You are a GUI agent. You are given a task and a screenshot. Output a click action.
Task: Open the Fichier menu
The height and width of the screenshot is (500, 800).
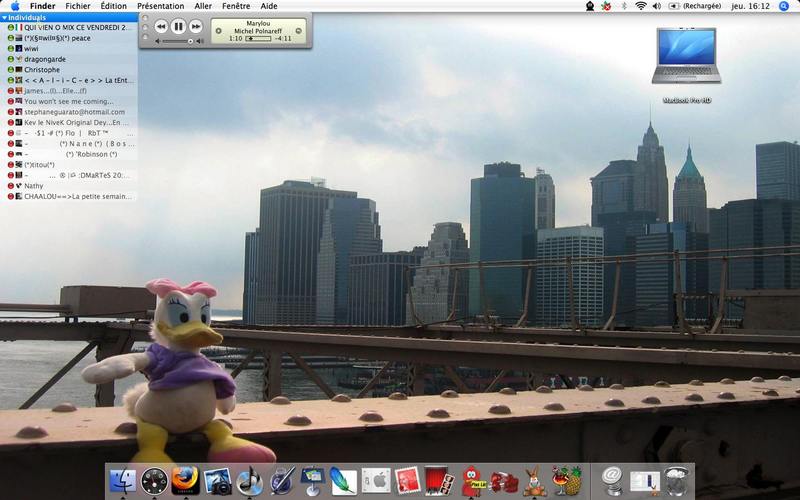78,6
